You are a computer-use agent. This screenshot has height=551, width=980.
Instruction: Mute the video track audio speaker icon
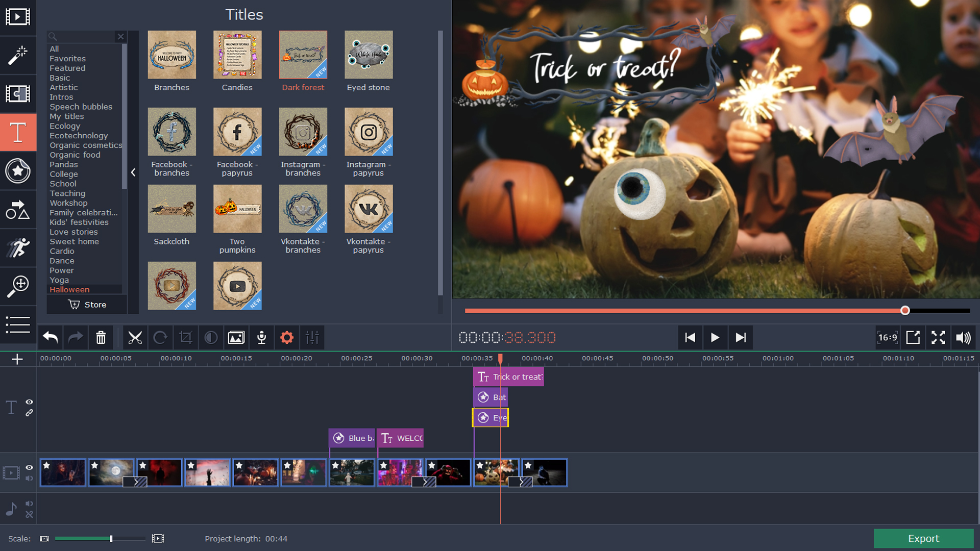pos(29,479)
